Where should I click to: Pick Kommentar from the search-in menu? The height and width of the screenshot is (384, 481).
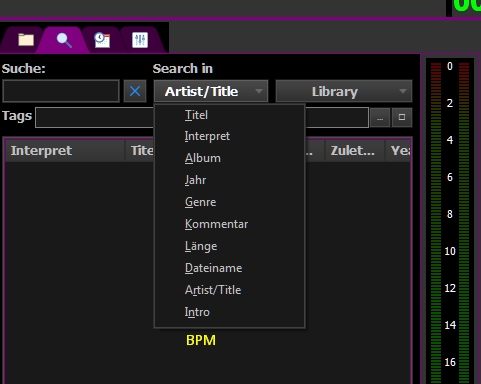(x=229, y=224)
